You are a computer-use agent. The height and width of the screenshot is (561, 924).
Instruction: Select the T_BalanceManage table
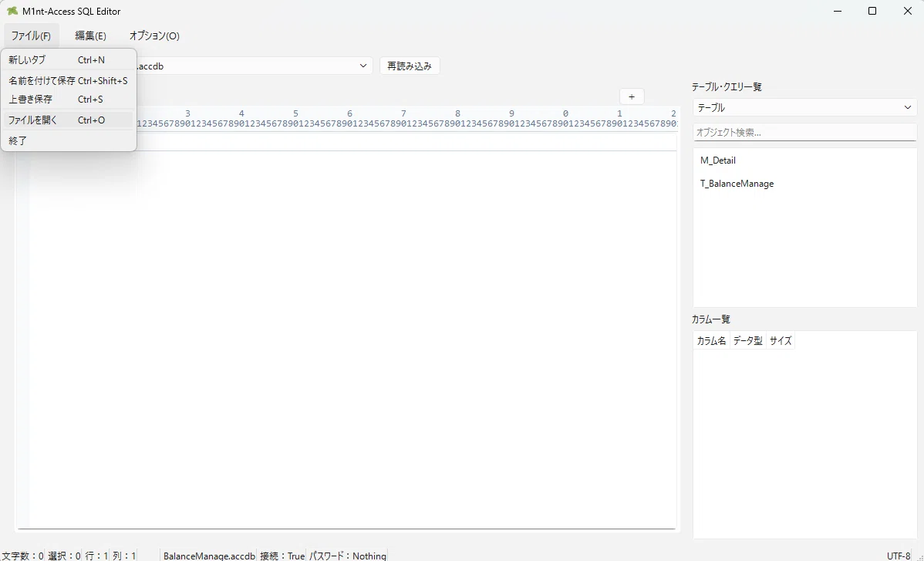804,184
